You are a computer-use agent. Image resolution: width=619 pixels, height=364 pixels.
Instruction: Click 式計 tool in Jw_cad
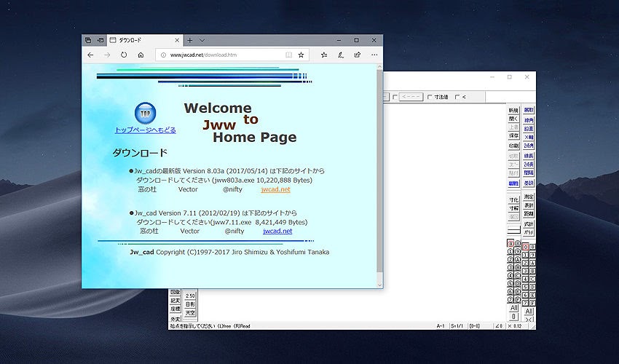(x=529, y=223)
